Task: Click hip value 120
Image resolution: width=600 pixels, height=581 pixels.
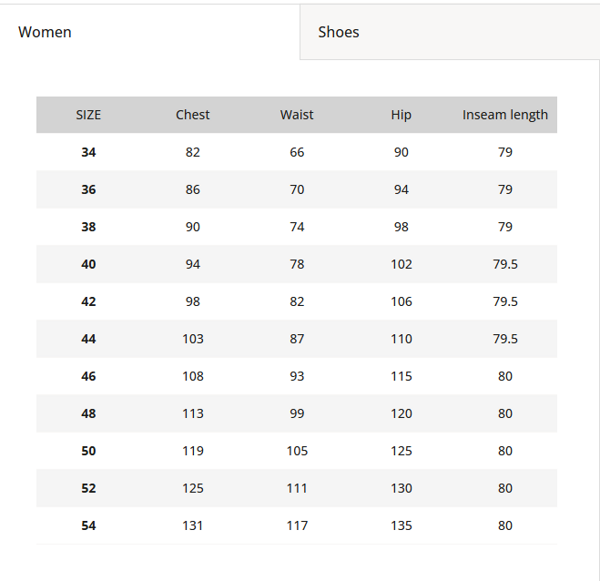Action: tap(401, 413)
